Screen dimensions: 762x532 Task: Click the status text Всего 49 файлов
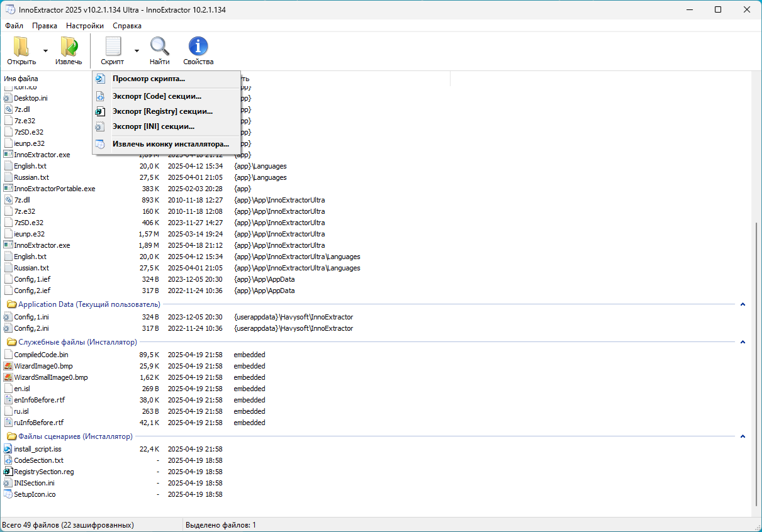pos(68,524)
